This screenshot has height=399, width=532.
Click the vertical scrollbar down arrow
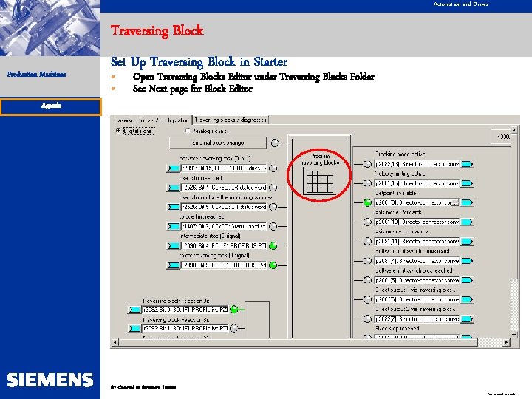[514, 335]
